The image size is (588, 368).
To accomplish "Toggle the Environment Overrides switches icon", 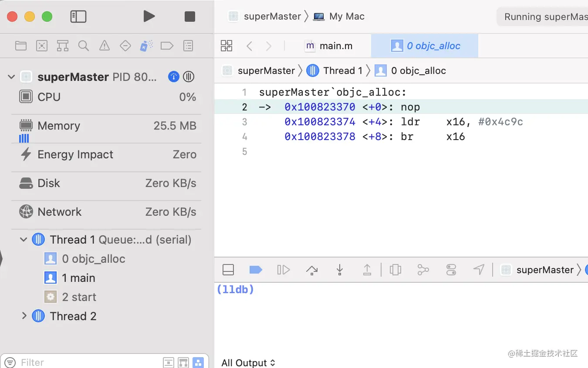I will click(451, 270).
